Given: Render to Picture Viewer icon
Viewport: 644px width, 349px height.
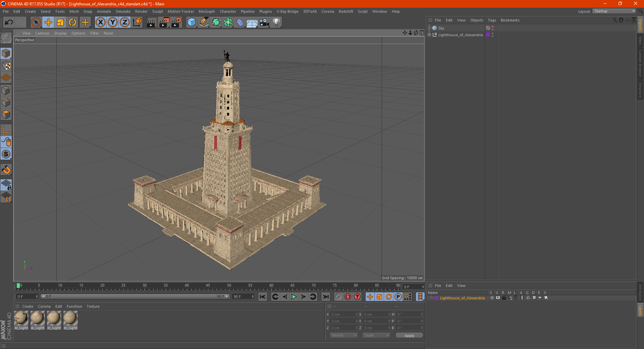Looking at the screenshot, I should pyautogui.click(x=164, y=22).
